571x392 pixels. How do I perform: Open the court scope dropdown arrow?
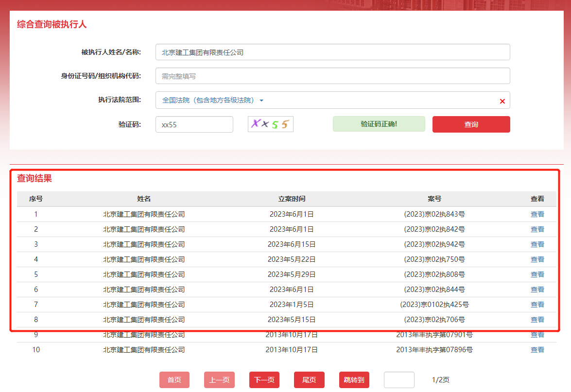click(x=261, y=101)
